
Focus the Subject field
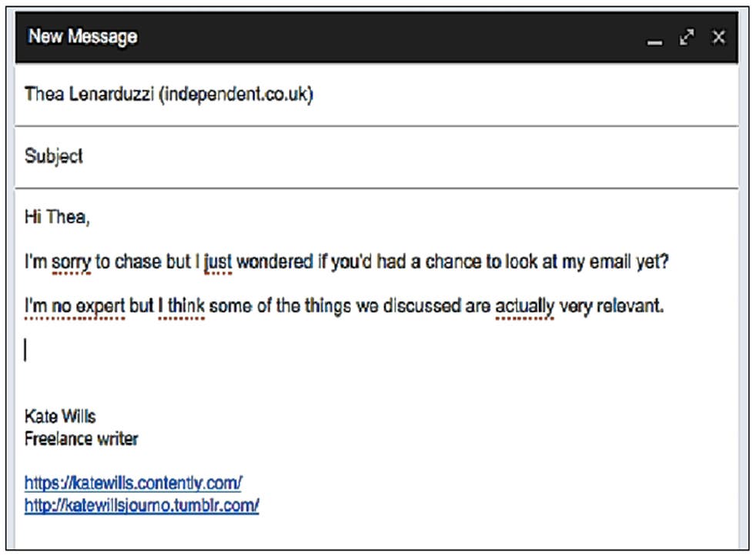(x=376, y=156)
